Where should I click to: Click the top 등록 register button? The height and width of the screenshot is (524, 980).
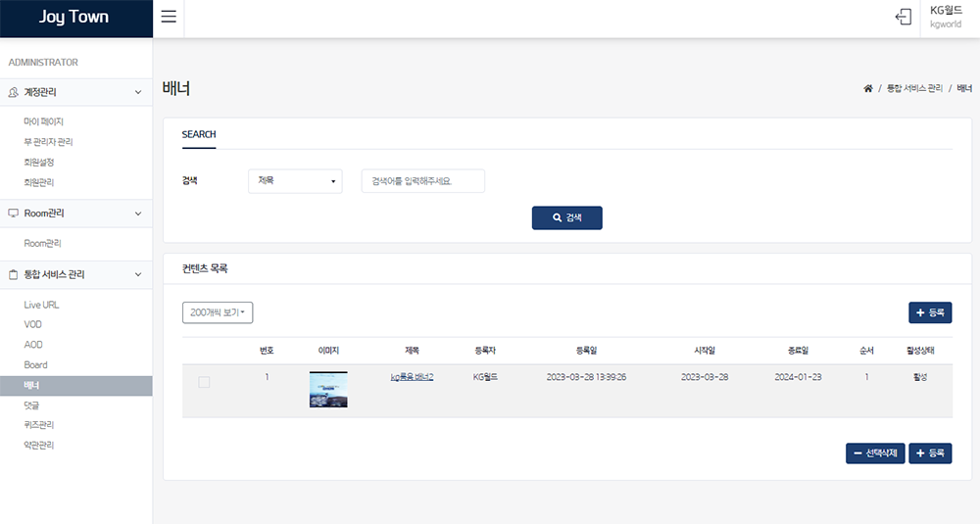(929, 312)
